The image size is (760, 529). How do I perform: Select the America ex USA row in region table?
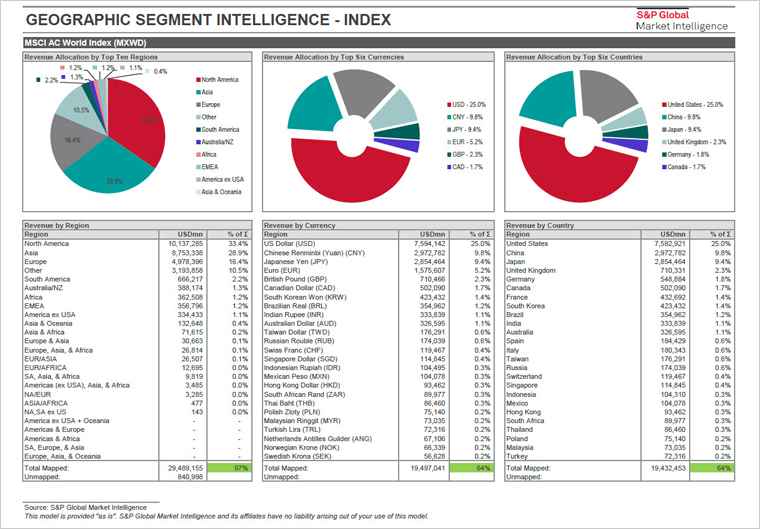137,315
